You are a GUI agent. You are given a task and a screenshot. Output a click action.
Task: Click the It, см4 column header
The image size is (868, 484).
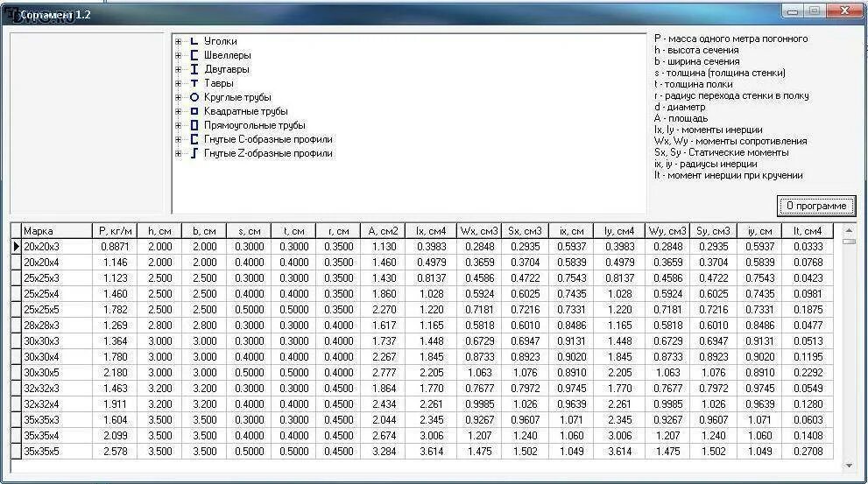807,231
